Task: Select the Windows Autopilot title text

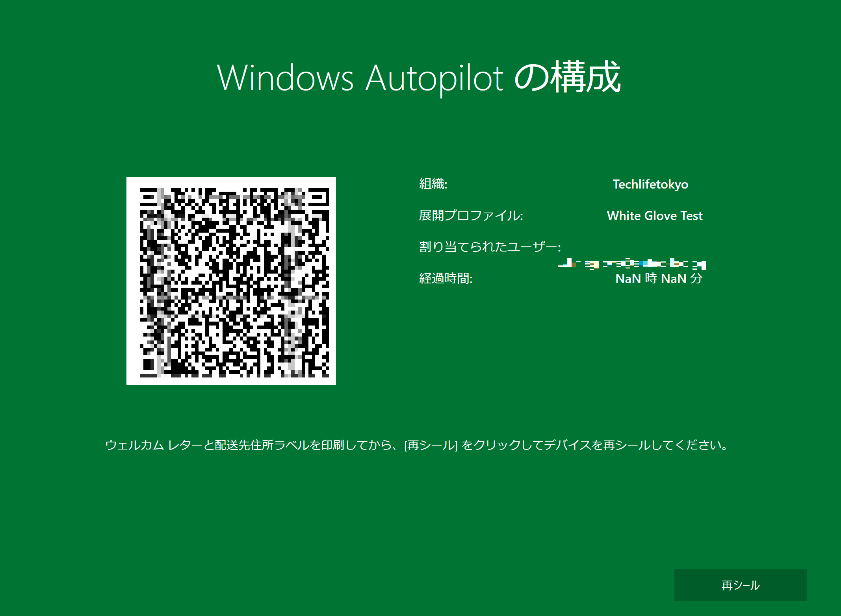Action: [x=420, y=79]
